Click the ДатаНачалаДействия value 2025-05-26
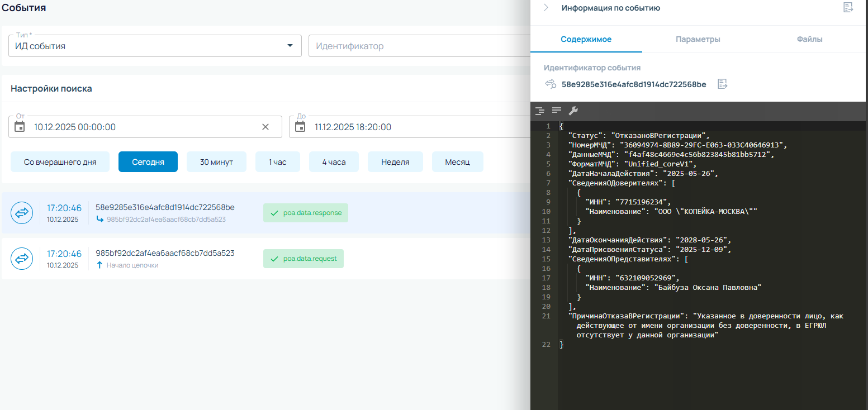 point(687,173)
